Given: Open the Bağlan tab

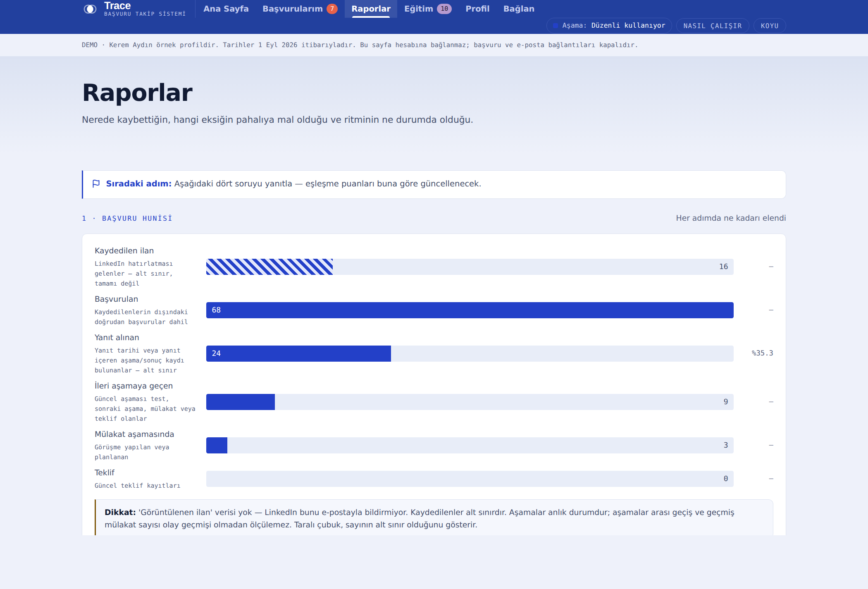Looking at the screenshot, I should pos(519,9).
